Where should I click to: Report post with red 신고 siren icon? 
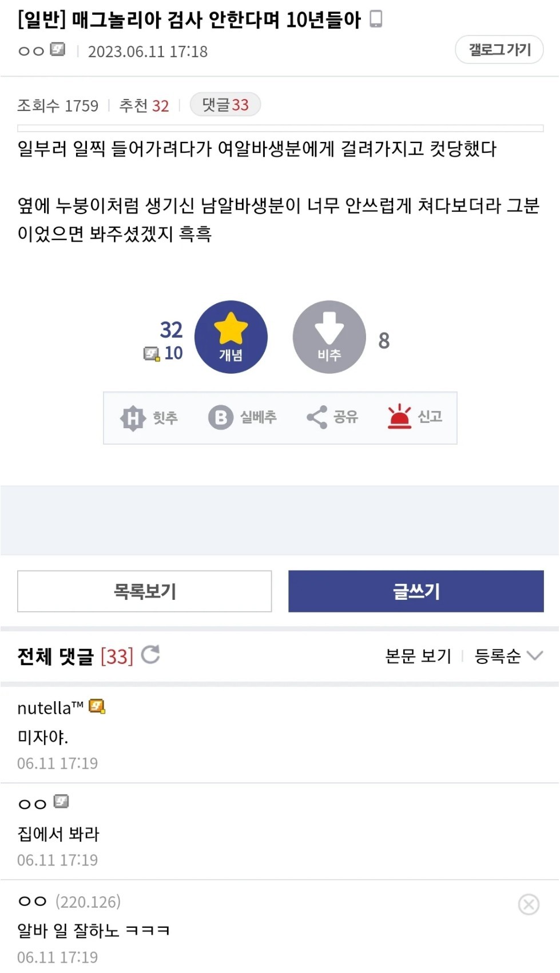(399, 417)
